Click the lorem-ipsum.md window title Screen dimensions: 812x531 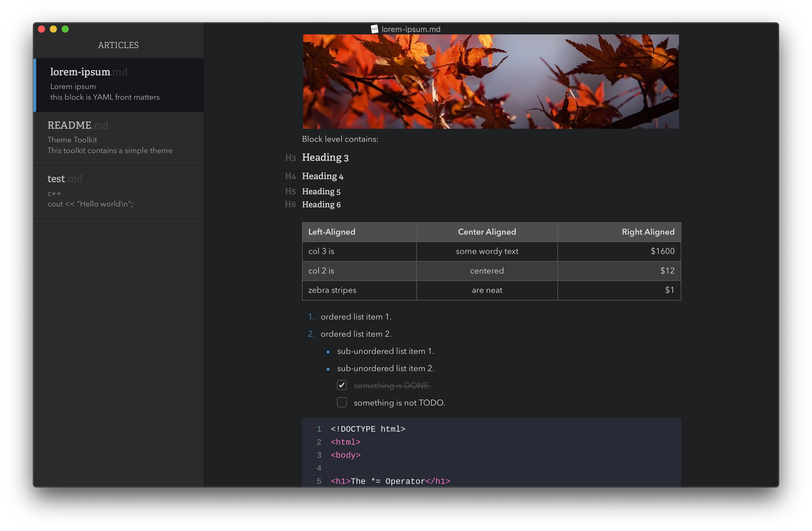(410, 29)
